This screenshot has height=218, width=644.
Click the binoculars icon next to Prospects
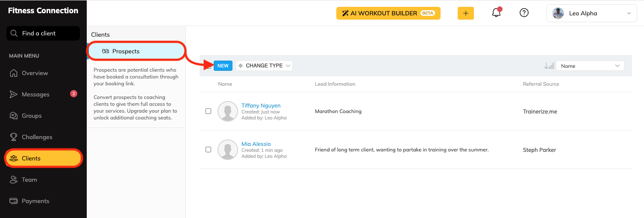point(106,51)
